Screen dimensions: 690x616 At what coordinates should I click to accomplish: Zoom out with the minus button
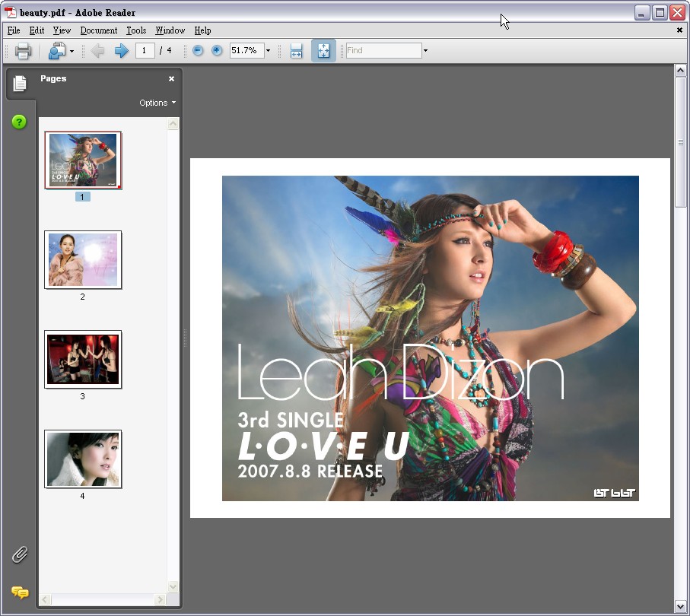(198, 51)
